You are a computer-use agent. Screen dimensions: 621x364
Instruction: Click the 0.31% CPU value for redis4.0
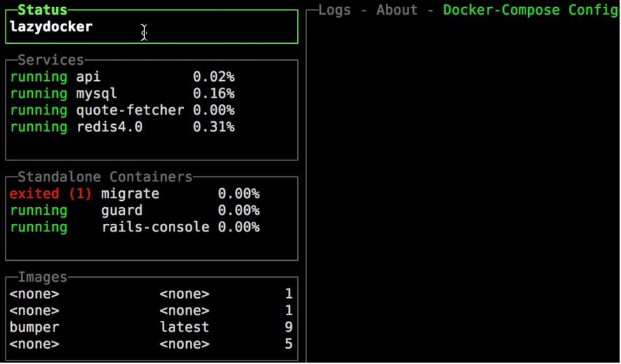point(214,127)
